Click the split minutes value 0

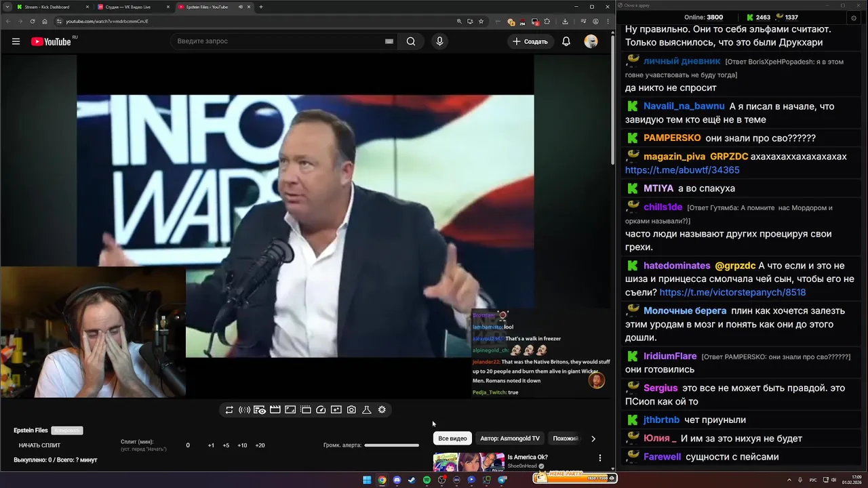[188, 445]
